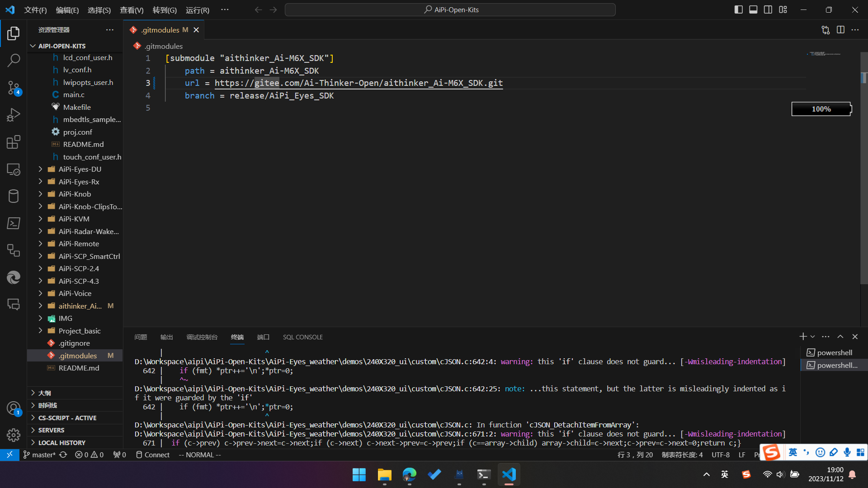Open the Accounts menu icon
The image size is (868, 488).
(14, 408)
